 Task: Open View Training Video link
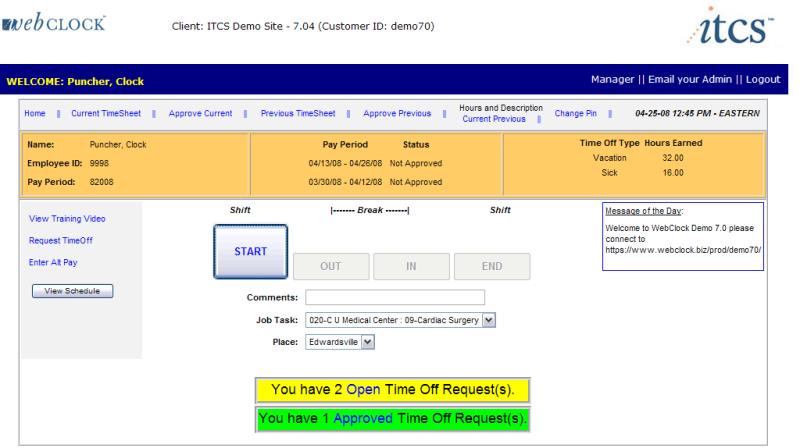67,218
